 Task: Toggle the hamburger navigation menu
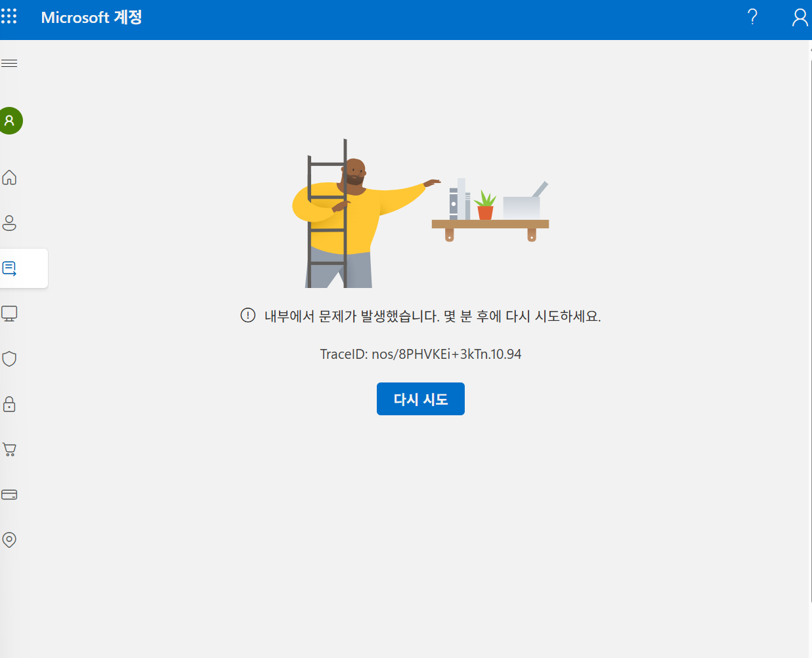coord(9,64)
